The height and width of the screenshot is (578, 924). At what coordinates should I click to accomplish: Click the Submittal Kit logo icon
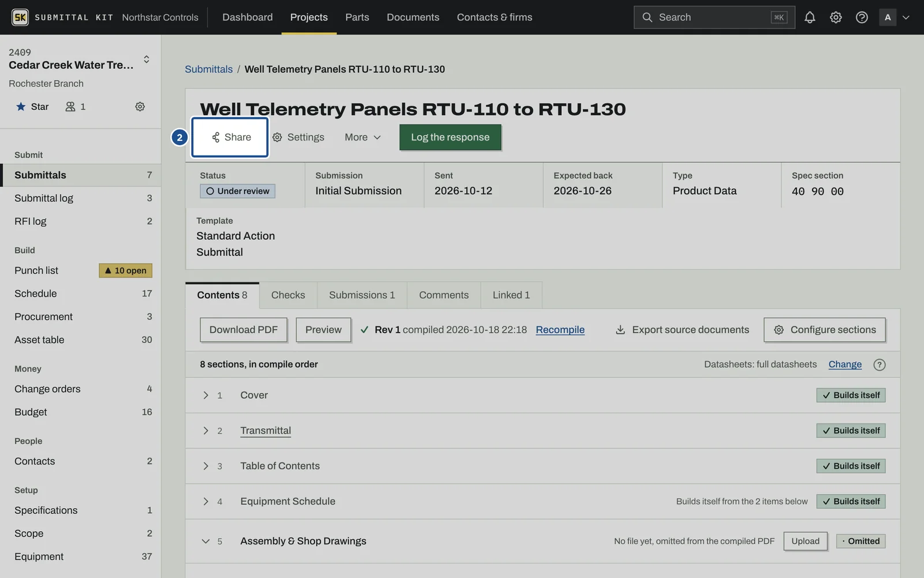tap(20, 17)
